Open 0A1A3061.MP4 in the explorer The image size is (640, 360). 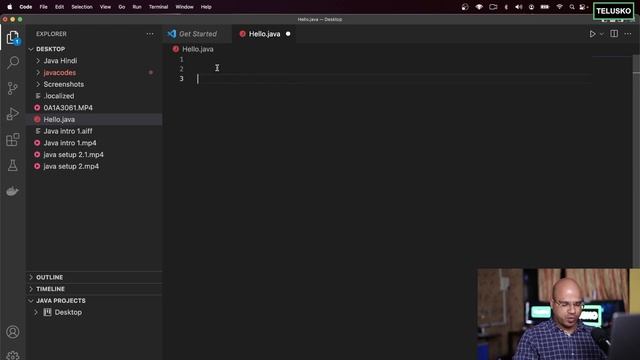click(68, 108)
